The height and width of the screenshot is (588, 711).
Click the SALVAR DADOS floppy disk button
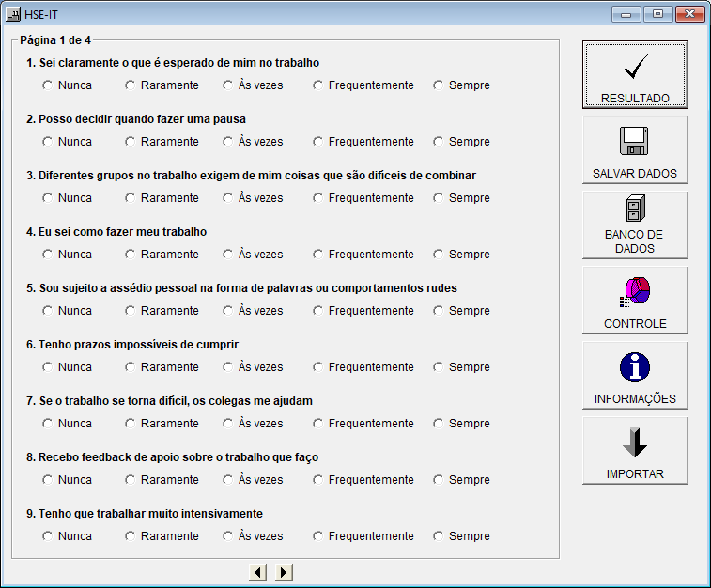pos(635,149)
